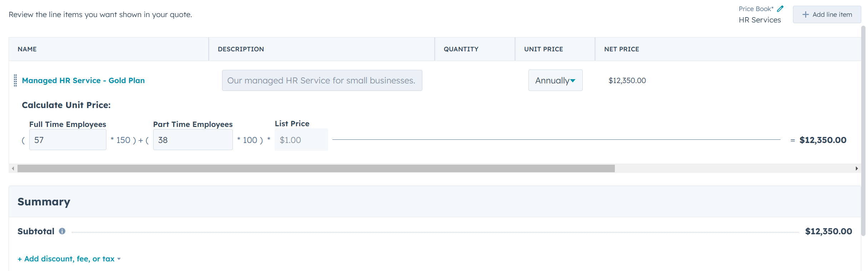Image resolution: width=868 pixels, height=271 pixels.
Task: Select the NAME column header
Action: click(x=27, y=49)
